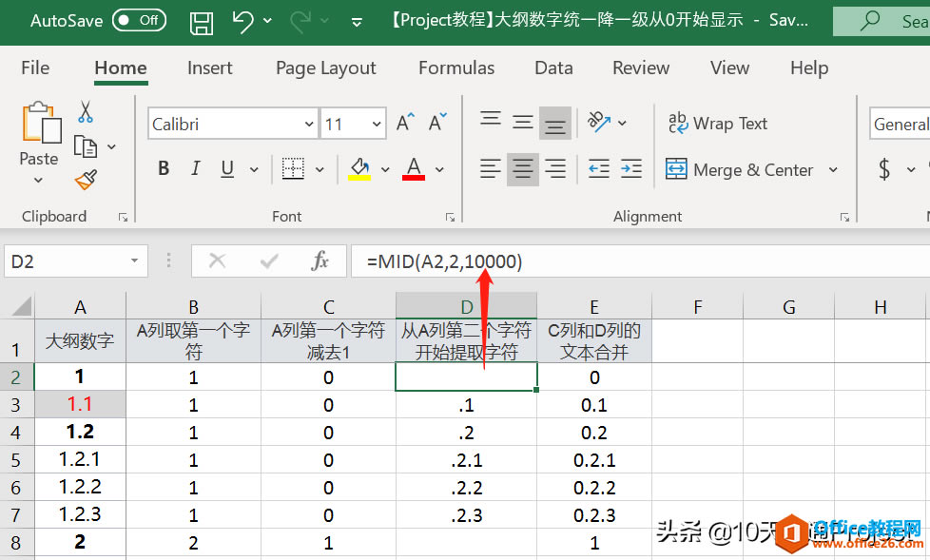Screen dimensions: 930x560
Task: Click the Save icon
Action: tap(201, 20)
